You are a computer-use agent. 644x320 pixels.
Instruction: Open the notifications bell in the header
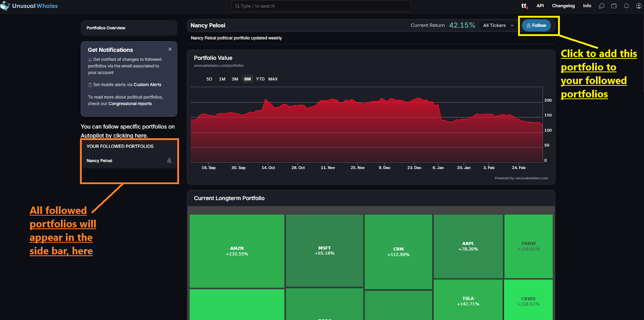point(626,6)
